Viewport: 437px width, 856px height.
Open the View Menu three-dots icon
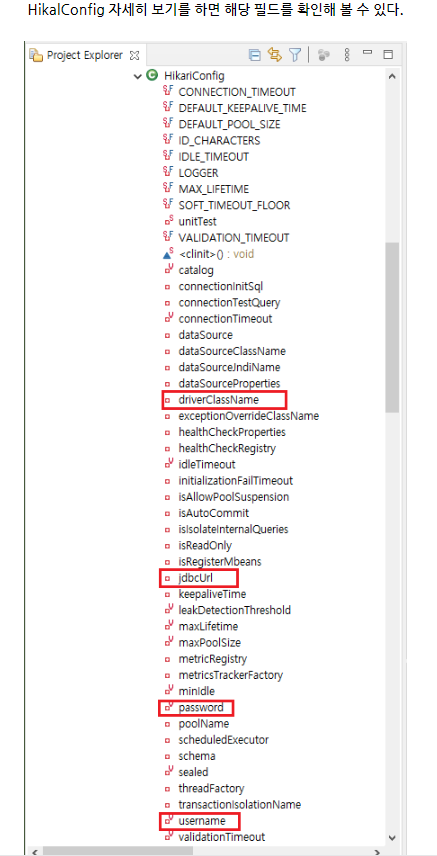[347, 55]
